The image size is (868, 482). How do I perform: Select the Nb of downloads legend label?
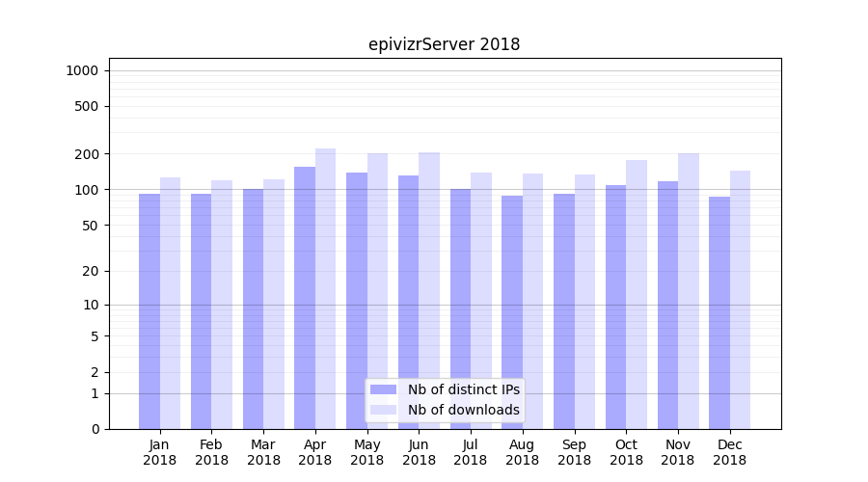coord(463,410)
